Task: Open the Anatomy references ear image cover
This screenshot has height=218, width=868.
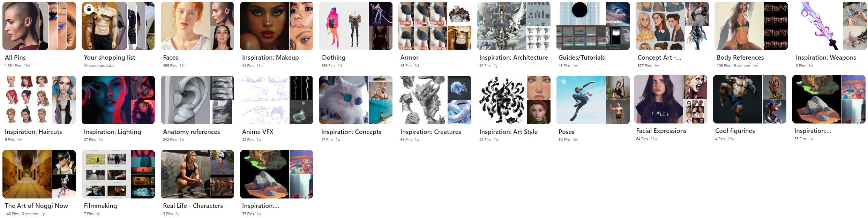Action: pyautogui.click(x=185, y=100)
